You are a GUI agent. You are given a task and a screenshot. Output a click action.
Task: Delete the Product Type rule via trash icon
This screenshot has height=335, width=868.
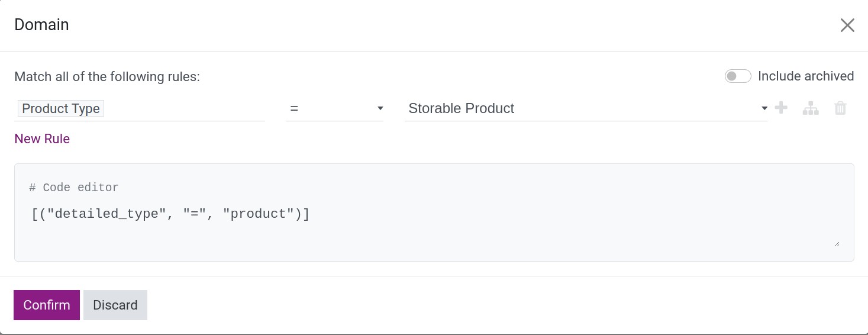[840, 108]
